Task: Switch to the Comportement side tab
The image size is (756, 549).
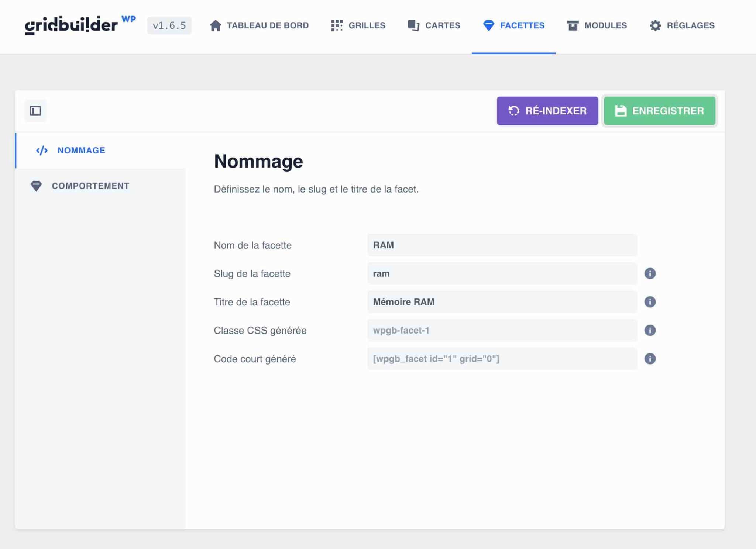Action: 100,186
